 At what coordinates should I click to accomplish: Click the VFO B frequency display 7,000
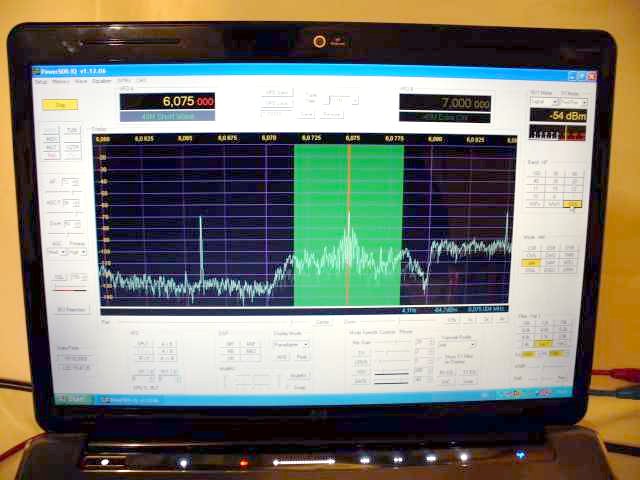pyautogui.click(x=445, y=103)
